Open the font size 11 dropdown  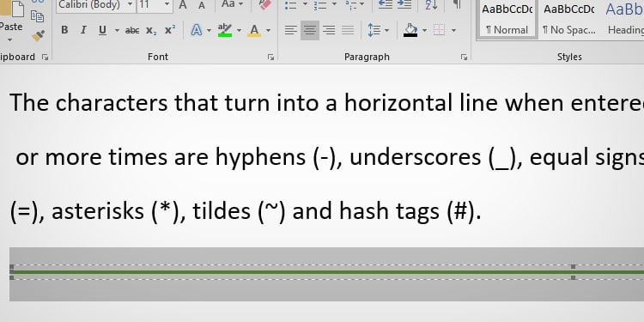(167, 5)
